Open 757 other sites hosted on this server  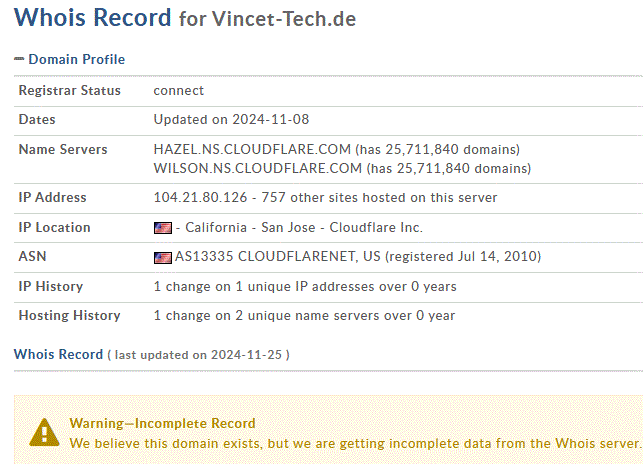(x=379, y=197)
